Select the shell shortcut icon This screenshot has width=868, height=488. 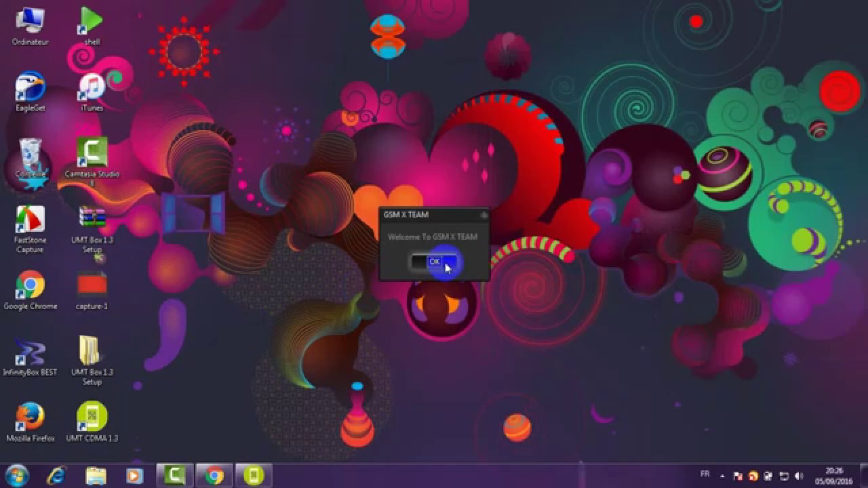coord(92,26)
